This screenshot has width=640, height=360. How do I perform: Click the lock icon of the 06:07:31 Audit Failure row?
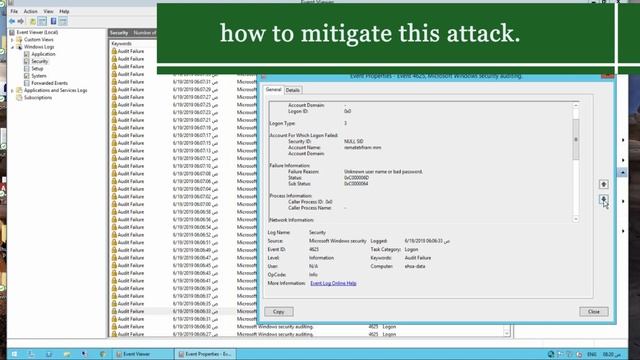point(114,82)
